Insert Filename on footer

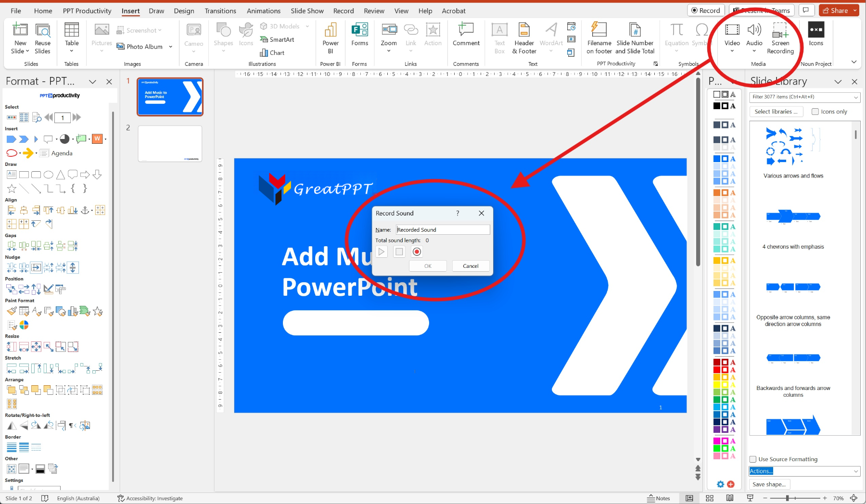(x=599, y=38)
